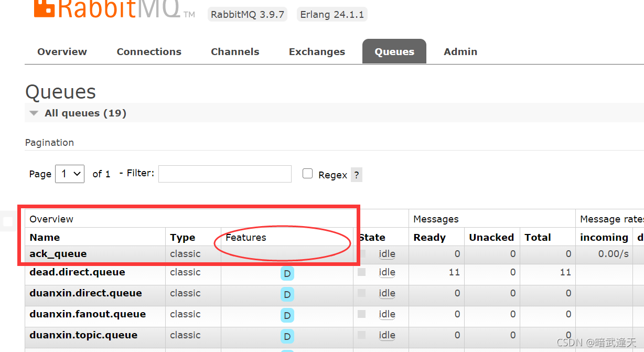Viewport: 644px width, 352px height.
Task: Open the ack_queue queue link
Action: 58,254
